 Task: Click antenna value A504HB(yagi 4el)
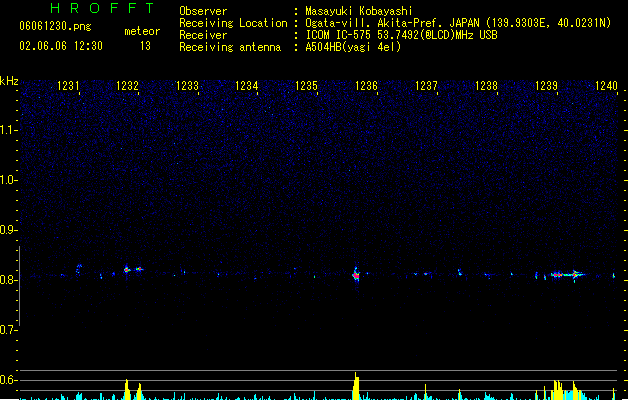tap(353, 47)
